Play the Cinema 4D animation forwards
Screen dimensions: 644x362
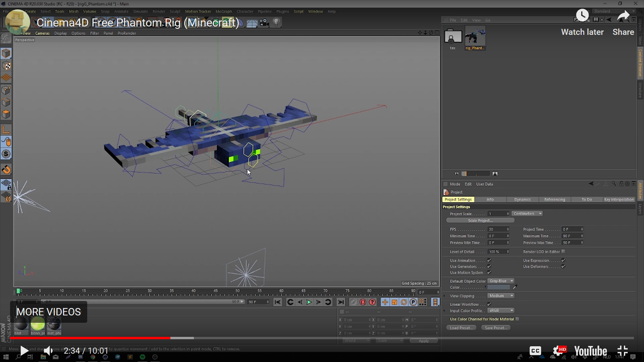309,302
